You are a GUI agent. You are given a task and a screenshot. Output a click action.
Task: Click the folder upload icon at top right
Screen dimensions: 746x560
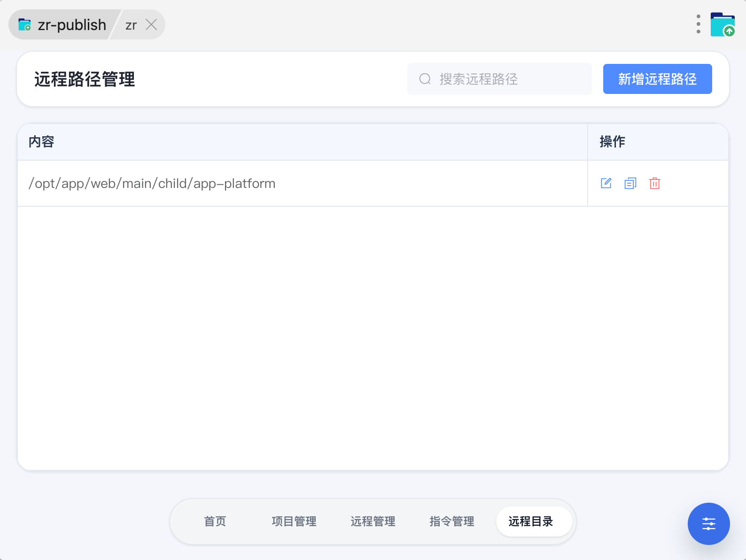click(722, 24)
